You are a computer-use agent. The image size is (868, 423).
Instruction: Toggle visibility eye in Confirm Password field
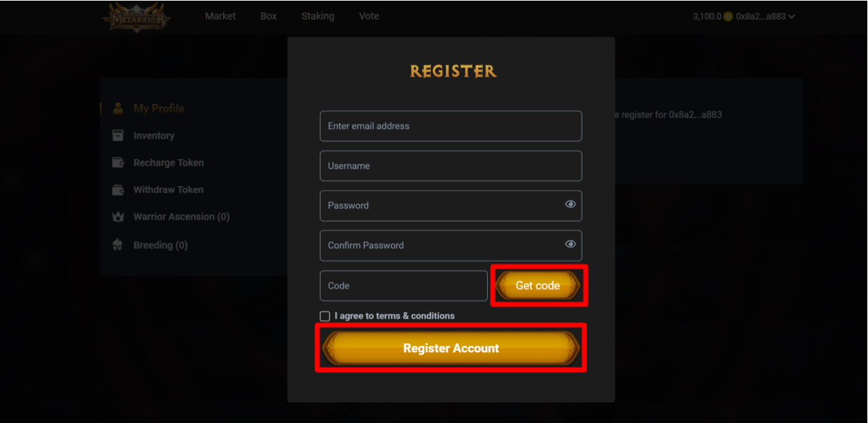point(570,244)
